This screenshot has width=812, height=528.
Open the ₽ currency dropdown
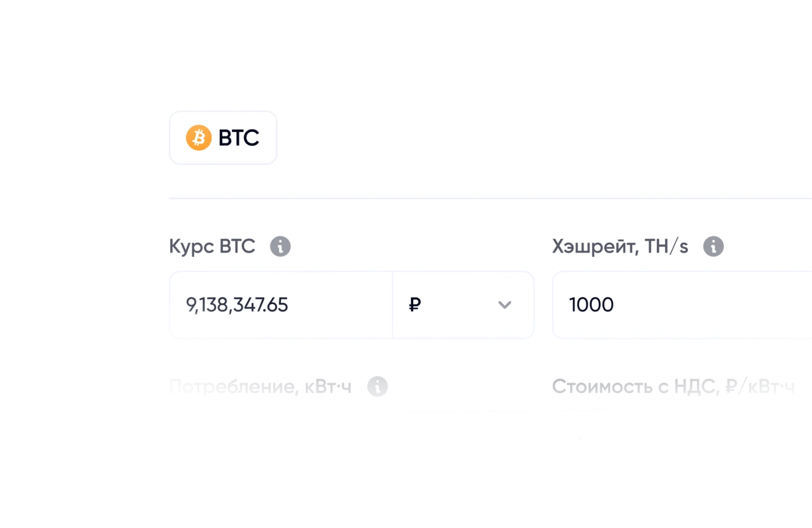(x=463, y=305)
